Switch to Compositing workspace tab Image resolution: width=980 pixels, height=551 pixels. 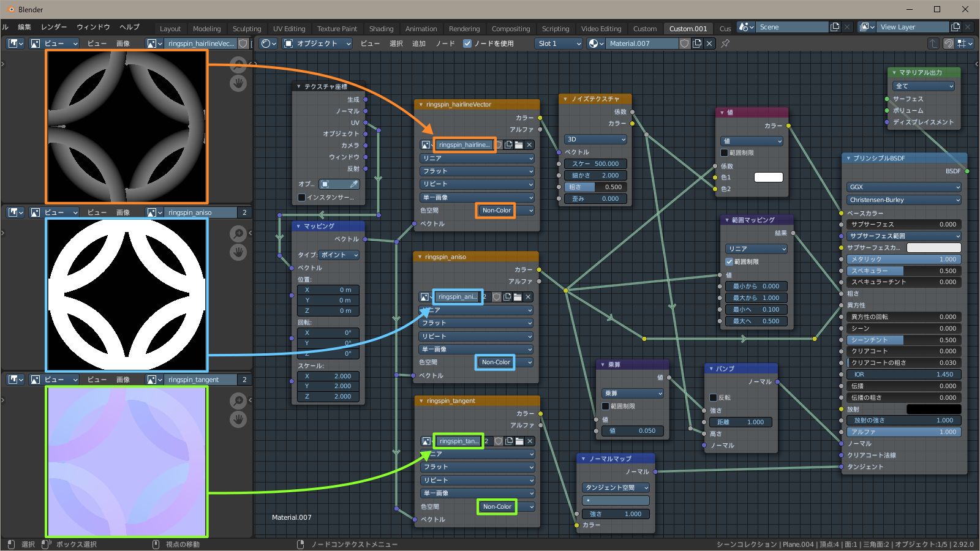[511, 29]
